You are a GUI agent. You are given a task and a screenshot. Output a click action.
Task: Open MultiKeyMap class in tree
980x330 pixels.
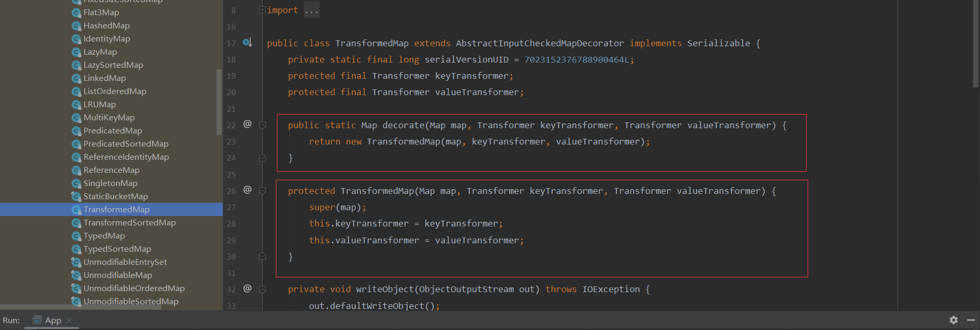(x=109, y=117)
